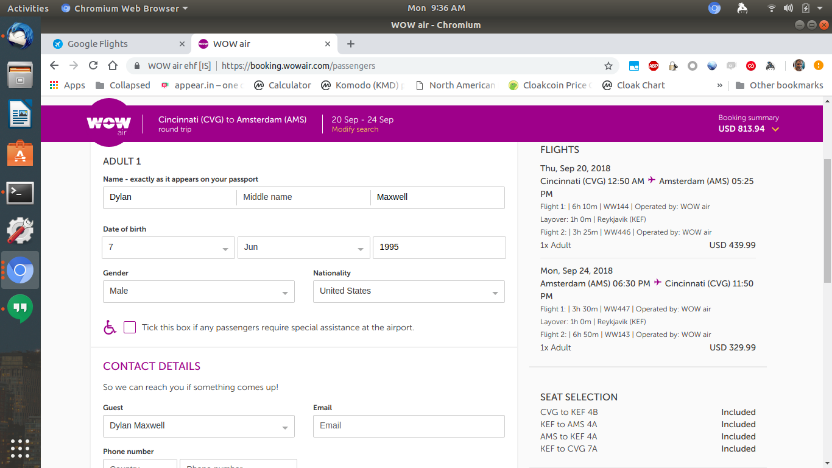Open the Chromium user profile avatar
Image resolution: width=832 pixels, height=468 pixels.
[x=799, y=65]
